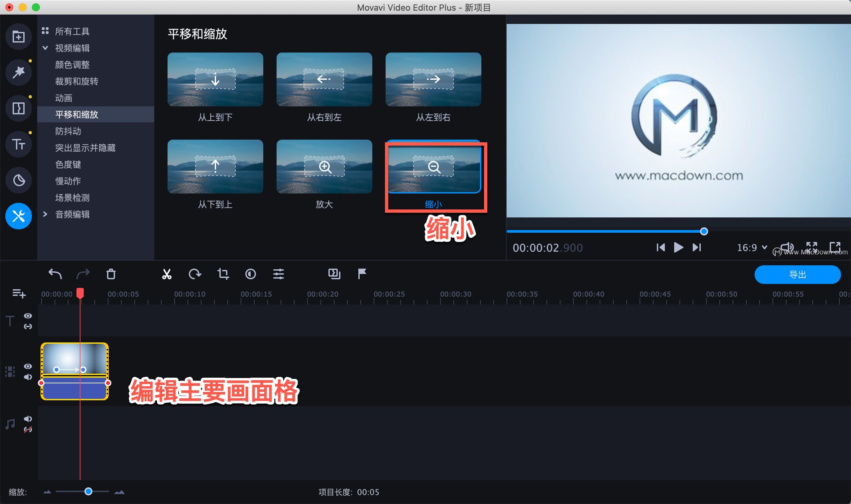
Task: Click the redo arrow in toolbar
Action: (x=83, y=274)
